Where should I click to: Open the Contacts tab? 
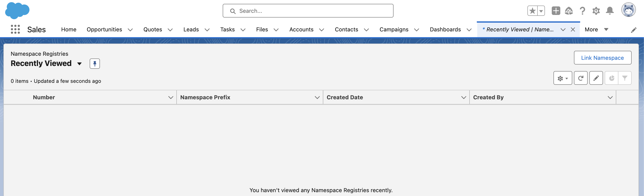pyautogui.click(x=346, y=29)
